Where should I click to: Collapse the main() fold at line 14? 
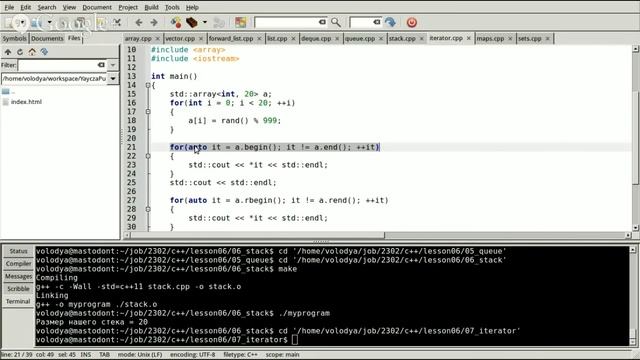point(148,85)
